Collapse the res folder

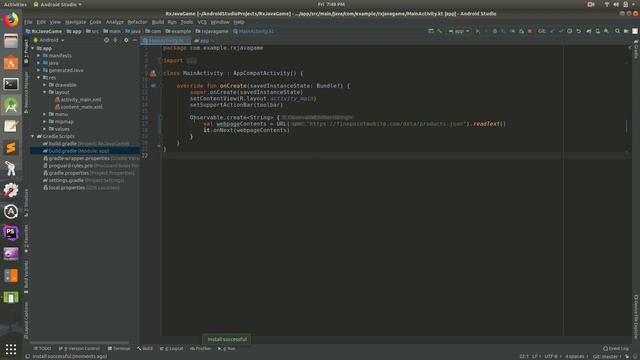coord(39,78)
